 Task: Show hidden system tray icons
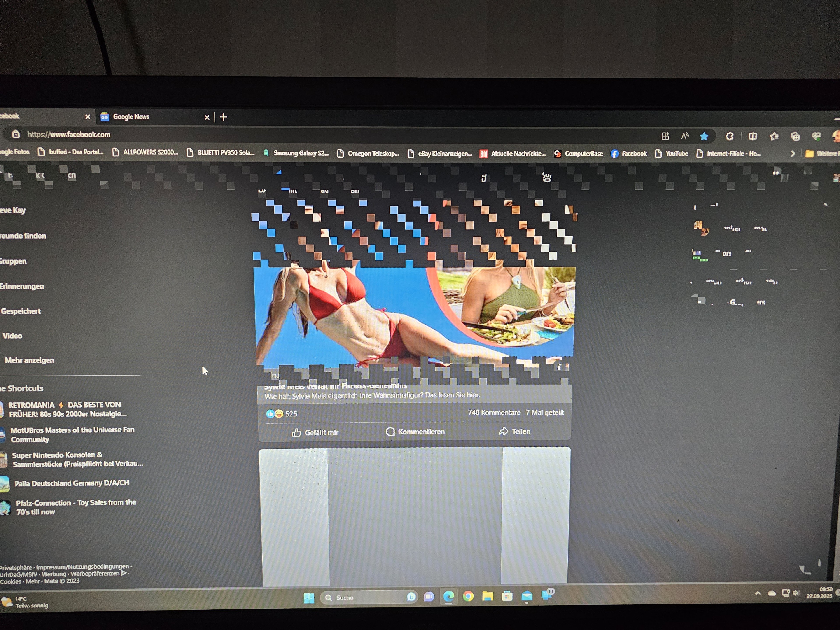(758, 593)
